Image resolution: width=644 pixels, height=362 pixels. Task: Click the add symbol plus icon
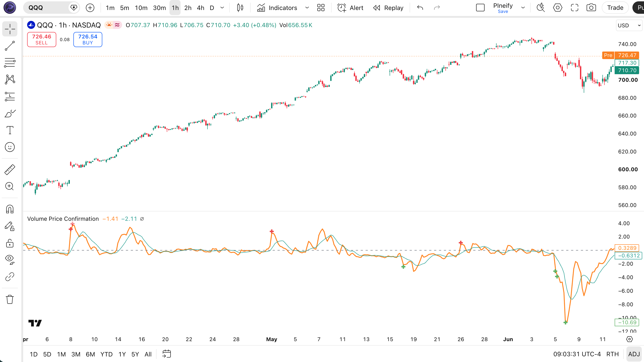pyautogui.click(x=90, y=8)
